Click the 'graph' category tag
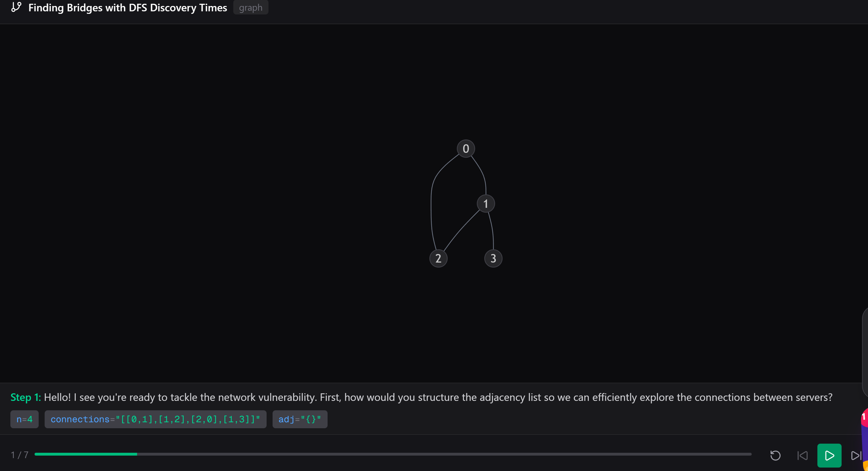Image resolution: width=868 pixels, height=471 pixels. pos(250,8)
